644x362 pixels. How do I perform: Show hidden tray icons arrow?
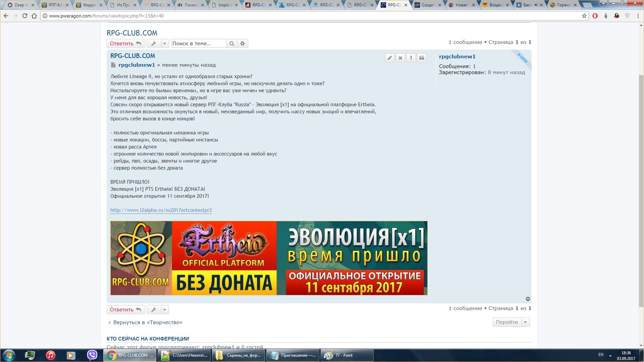pyautogui.click(x=610, y=355)
